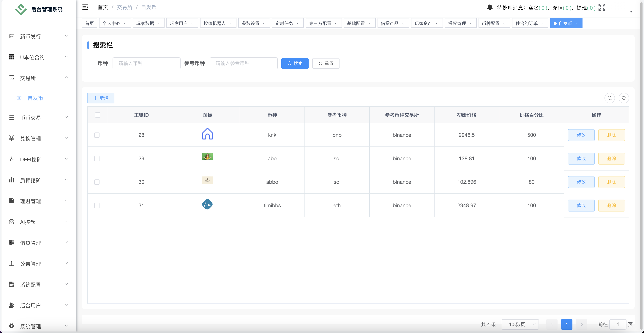Open the 10条/页 page size dropdown
644x333 pixels.
pyautogui.click(x=520, y=324)
